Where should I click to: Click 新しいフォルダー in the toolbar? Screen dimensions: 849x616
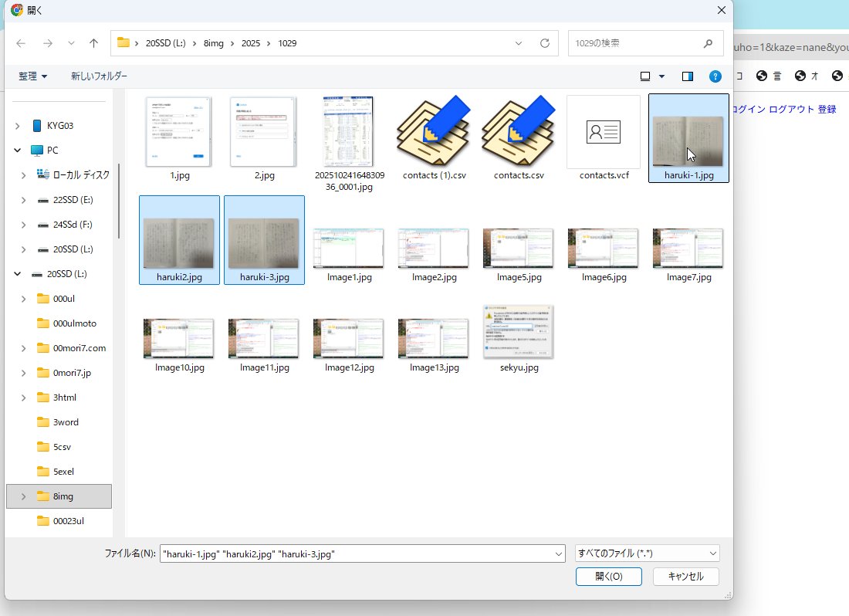click(99, 76)
